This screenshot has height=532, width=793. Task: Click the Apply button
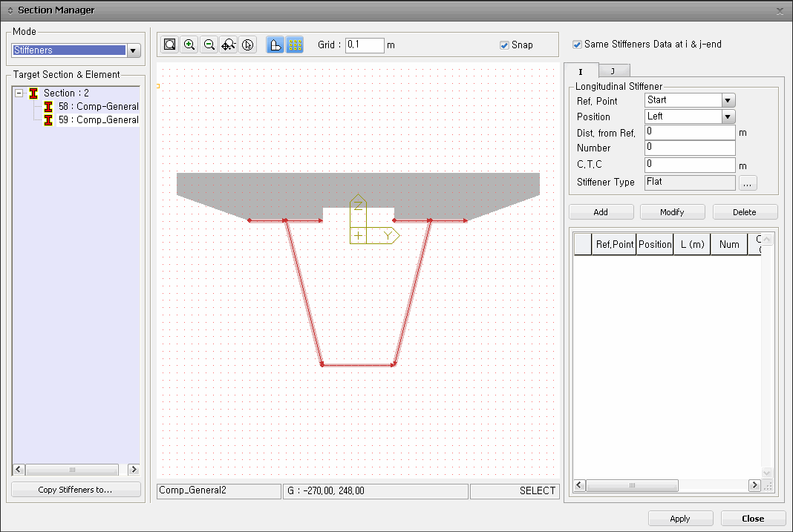tap(680, 519)
